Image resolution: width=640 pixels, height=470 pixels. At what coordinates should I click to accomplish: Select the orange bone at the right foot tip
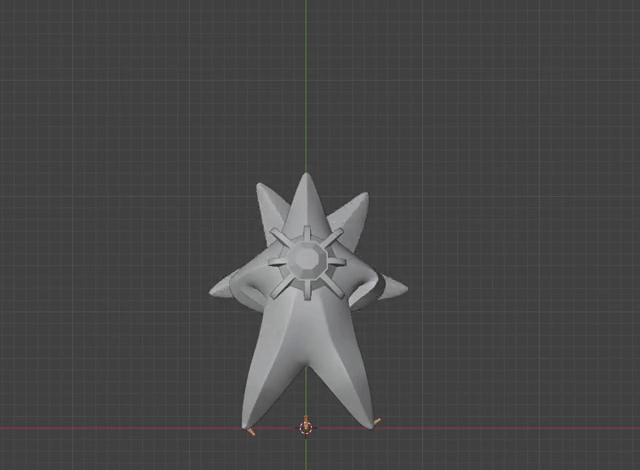tap(377, 421)
